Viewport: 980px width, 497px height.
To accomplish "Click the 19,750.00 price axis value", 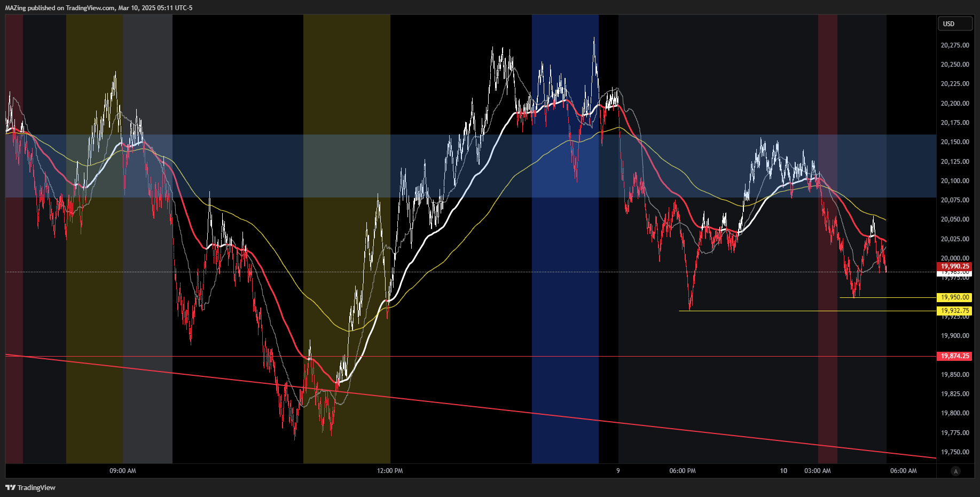I will 955,452.
